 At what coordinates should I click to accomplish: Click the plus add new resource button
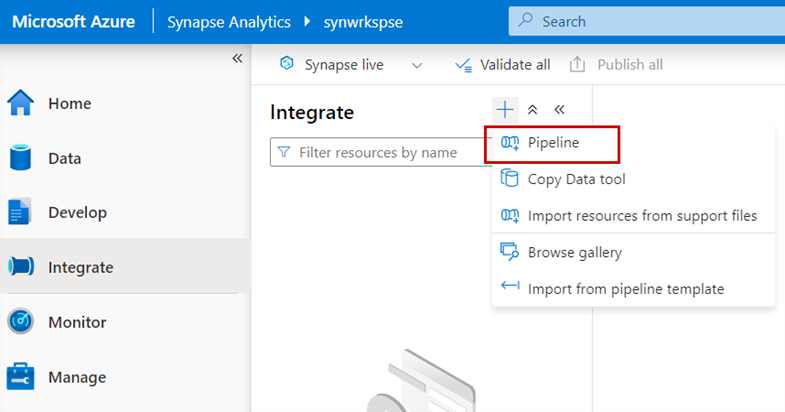click(505, 110)
